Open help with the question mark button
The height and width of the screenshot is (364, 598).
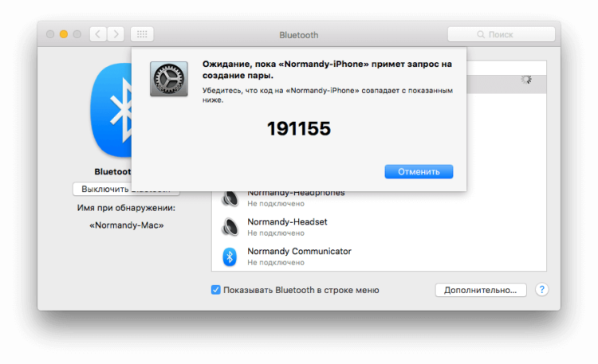[x=541, y=290]
